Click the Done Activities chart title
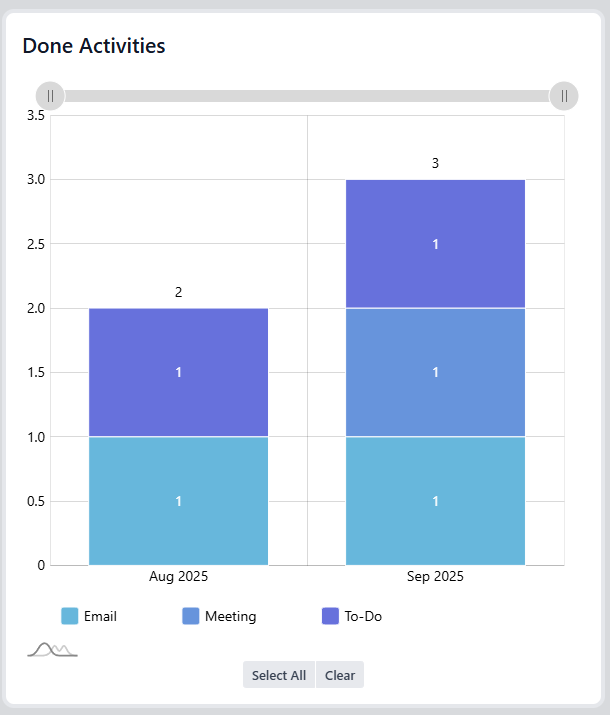Viewport: 610px width, 715px height. pyautogui.click(x=94, y=46)
